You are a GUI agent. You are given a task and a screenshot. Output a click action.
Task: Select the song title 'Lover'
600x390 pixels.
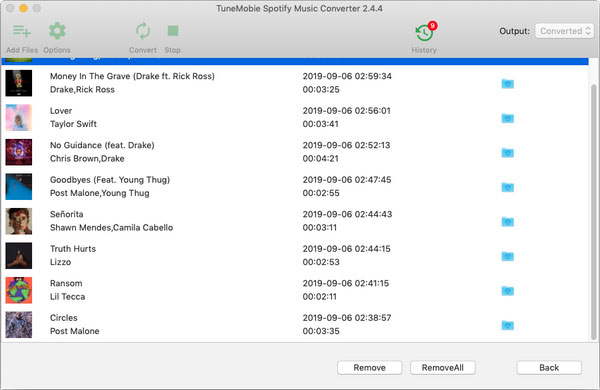pos(61,111)
